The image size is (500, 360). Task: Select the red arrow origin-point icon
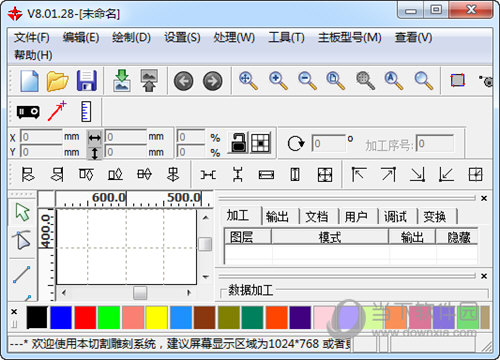click(x=57, y=111)
